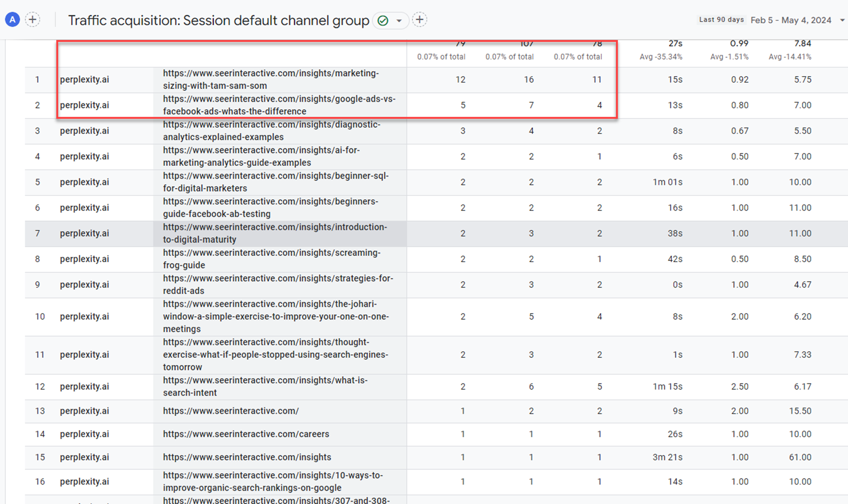The width and height of the screenshot is (848, 504).
Task: Click the plus icon right of title dropdown
Action: [419, 20]
